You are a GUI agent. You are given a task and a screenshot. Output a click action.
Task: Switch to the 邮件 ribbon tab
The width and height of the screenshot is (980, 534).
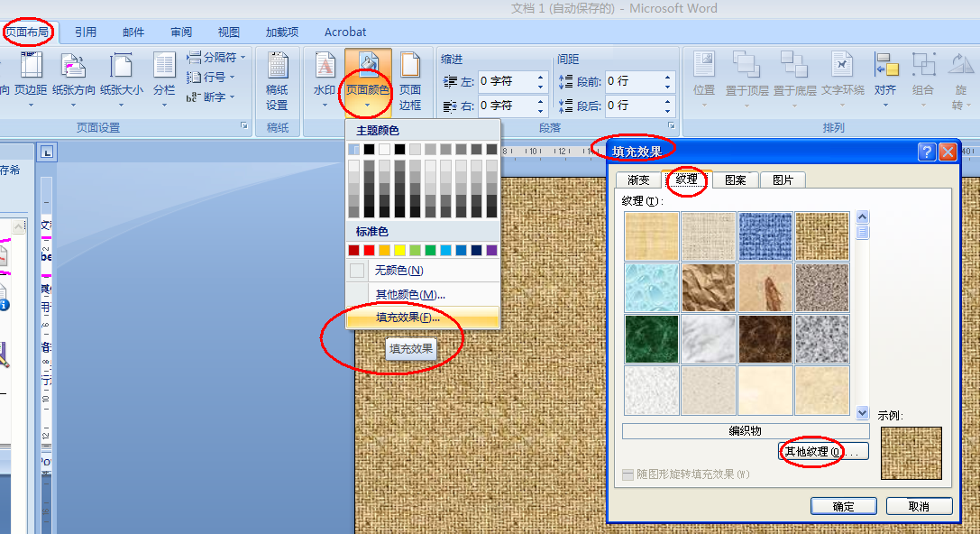[x=133, y=32]
